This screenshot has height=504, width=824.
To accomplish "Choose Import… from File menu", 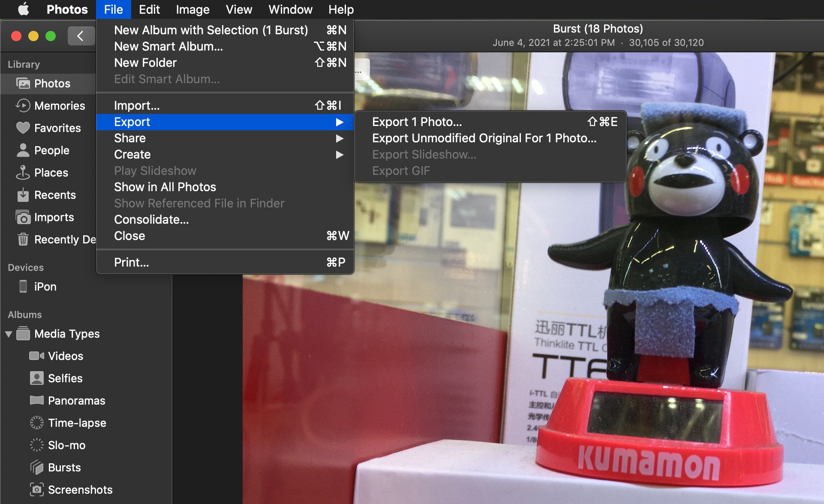I will [x=225, y=105].
